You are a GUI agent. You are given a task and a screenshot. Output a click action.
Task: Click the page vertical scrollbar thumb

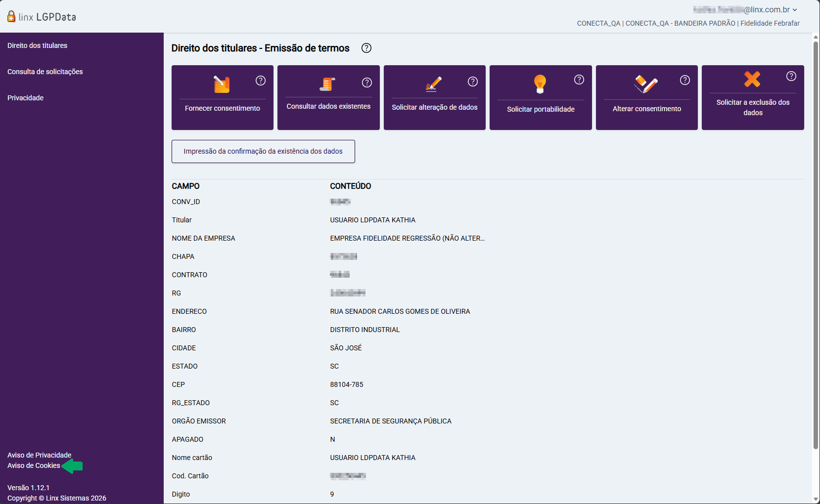[x=816, y=245]
